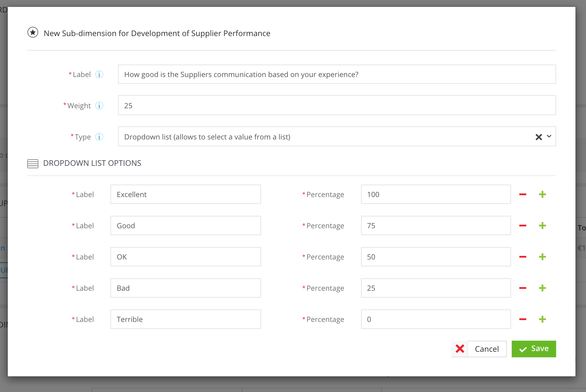Add a row after the Excellent option

(x=542, y=195)
